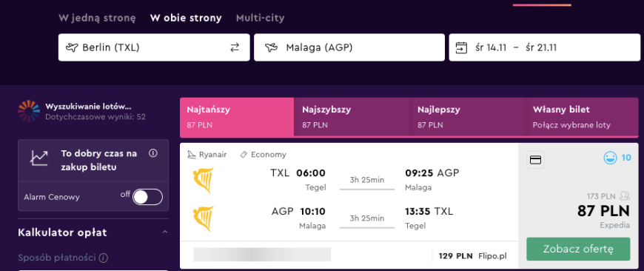Open destination field Malaga (AGP)

coord(349,47)
